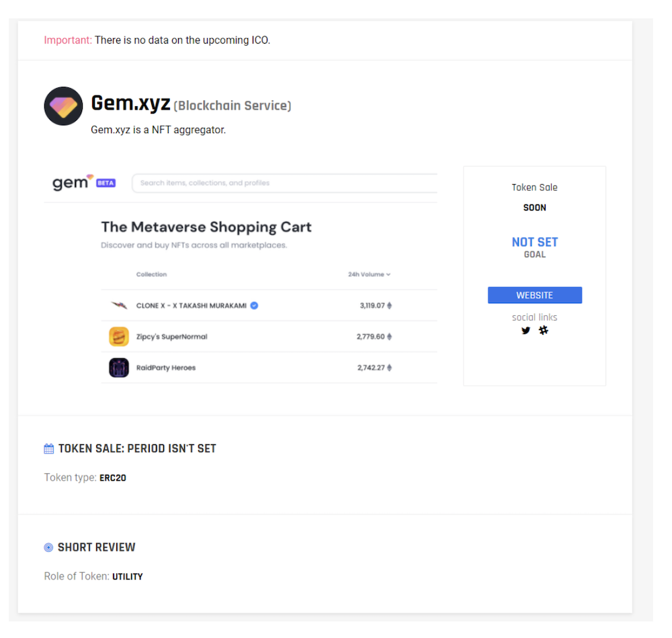672x638 pixels.
Task: Click the verified badge beside Clone X
Action: click(x=254, y=305)
